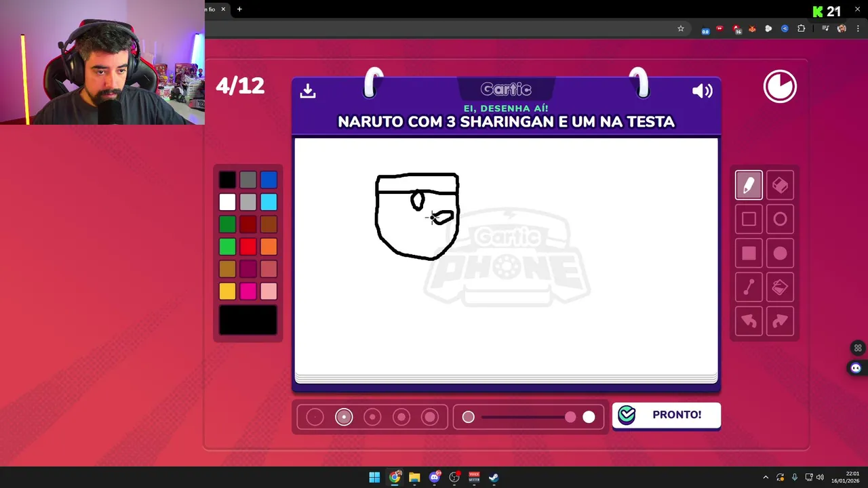This screenshot has width=868, height=488.
Task: Open a new browser tab
Action: (x=239, y=9)
